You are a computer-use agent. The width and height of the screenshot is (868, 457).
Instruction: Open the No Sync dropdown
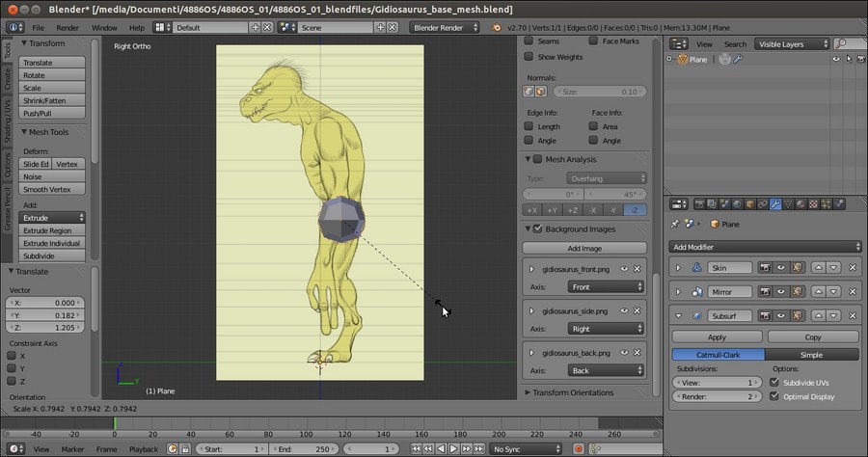[526, 448]
